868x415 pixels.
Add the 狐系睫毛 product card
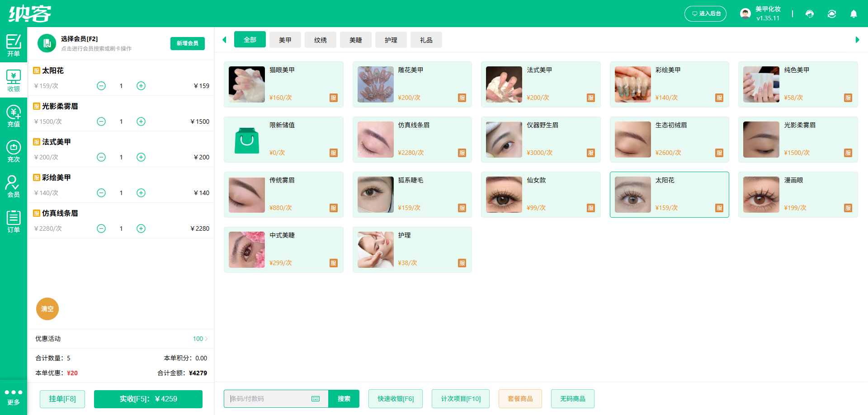[412, 195]
